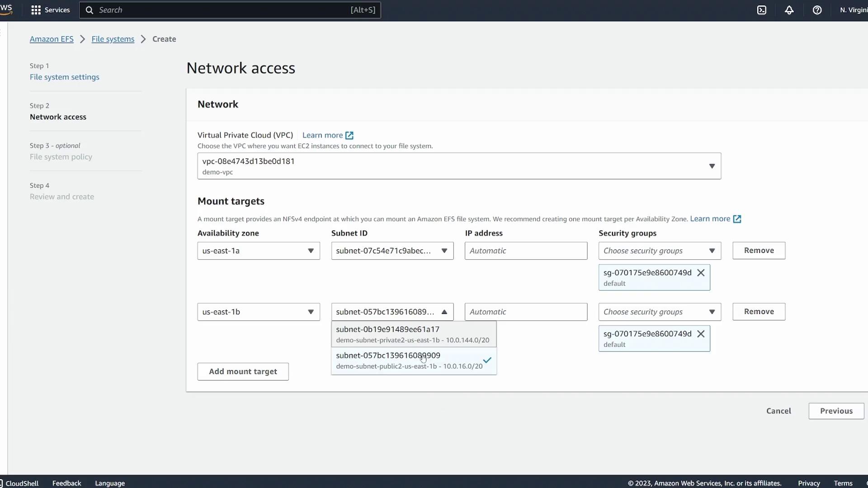868x488 pixels.
Task: Select subnet demo-subnet-private2-us-east-1b option
Action: point(413,334)
